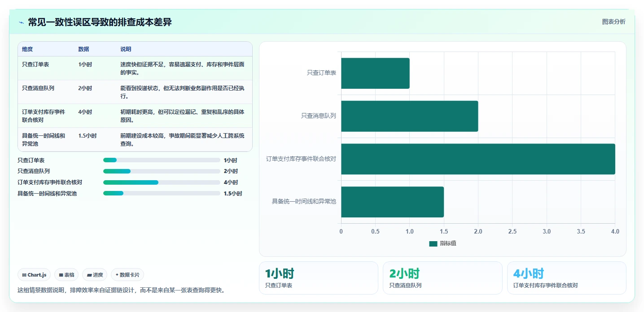Click the 具备统一时间线和异常池 chart bar
The width and height of the screenshot is (644, 312).
(392, 202)
